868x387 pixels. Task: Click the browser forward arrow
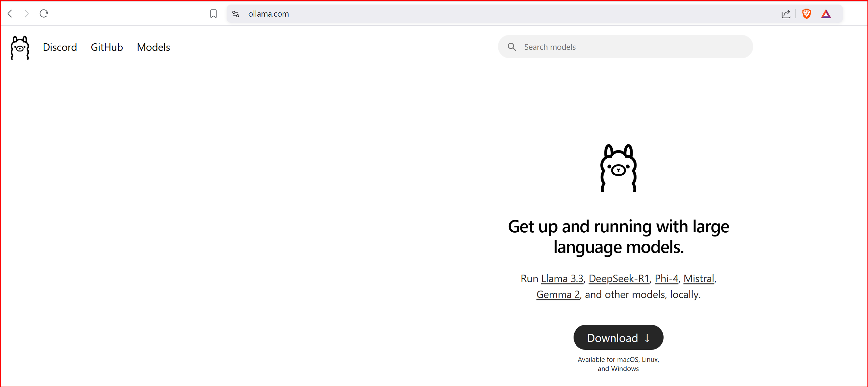27,14
